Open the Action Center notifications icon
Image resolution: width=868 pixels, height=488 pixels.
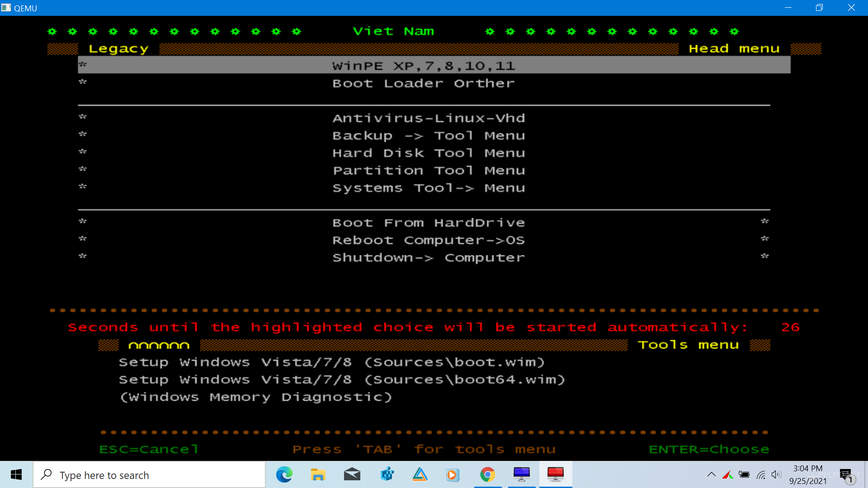(847, 475)
